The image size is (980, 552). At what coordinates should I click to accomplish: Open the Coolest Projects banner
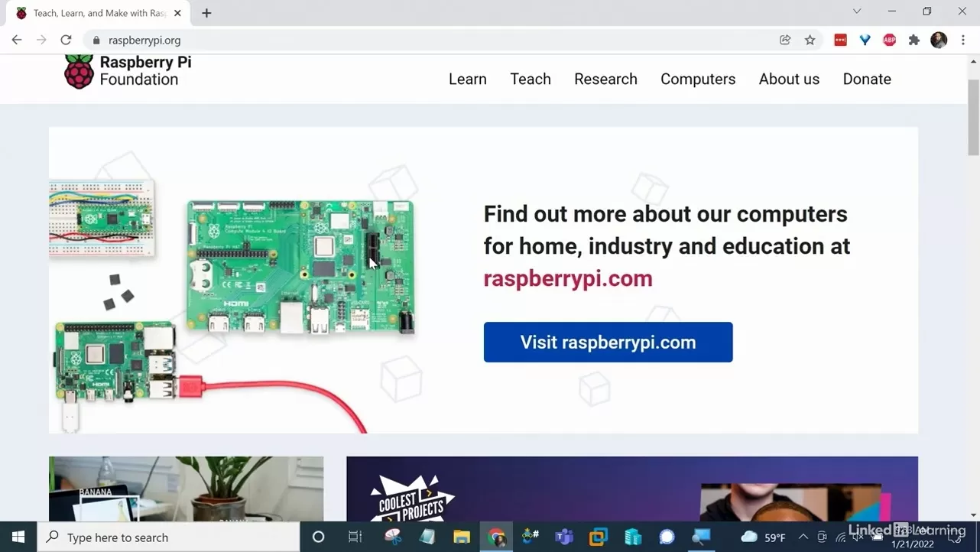point(632,489)
